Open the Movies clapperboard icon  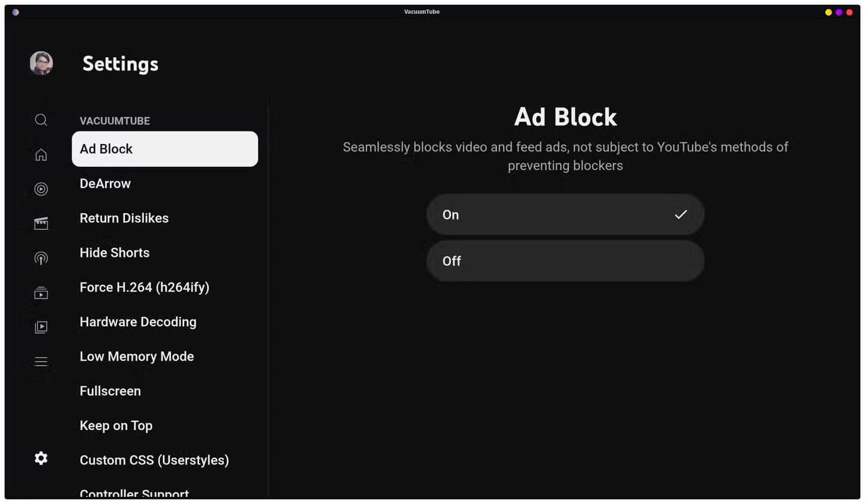41,223
